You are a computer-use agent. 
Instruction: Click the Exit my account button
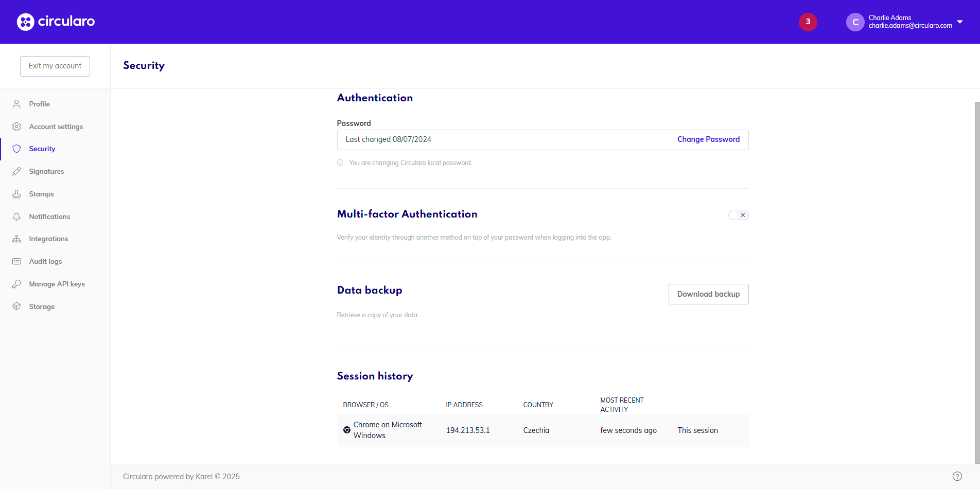coord(55,66)
